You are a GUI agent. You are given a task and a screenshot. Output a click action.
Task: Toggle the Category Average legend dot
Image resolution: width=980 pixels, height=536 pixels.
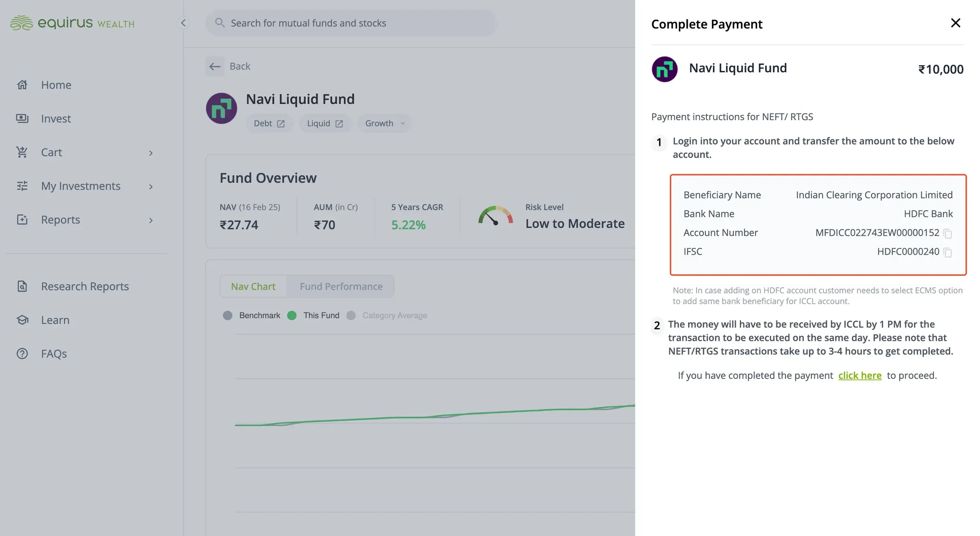pyautogui.click(x=351, y=315)
